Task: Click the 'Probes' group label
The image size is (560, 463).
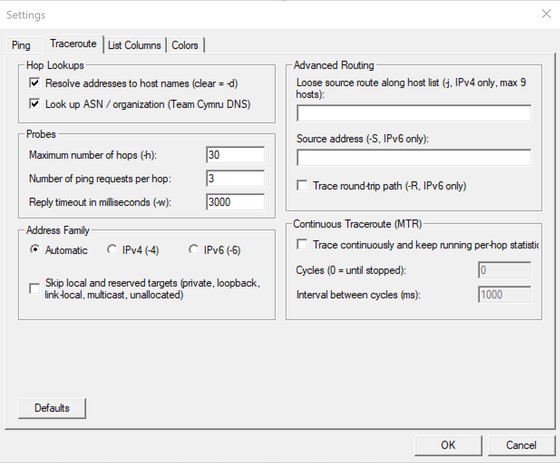Action: (41, 134)
